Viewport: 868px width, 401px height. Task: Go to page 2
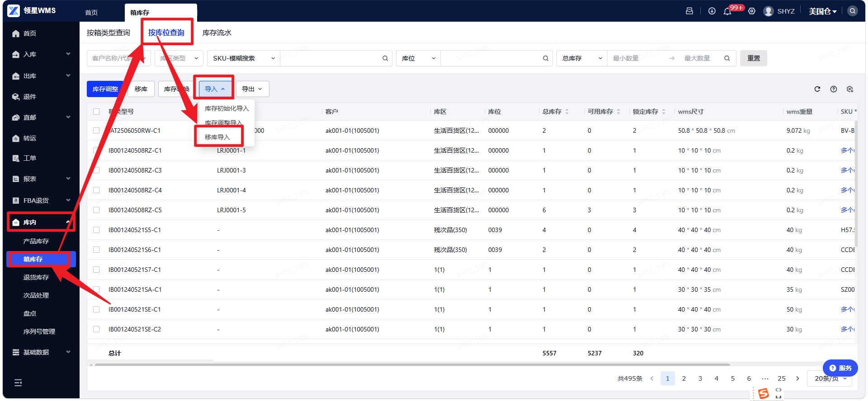(684, 378)
